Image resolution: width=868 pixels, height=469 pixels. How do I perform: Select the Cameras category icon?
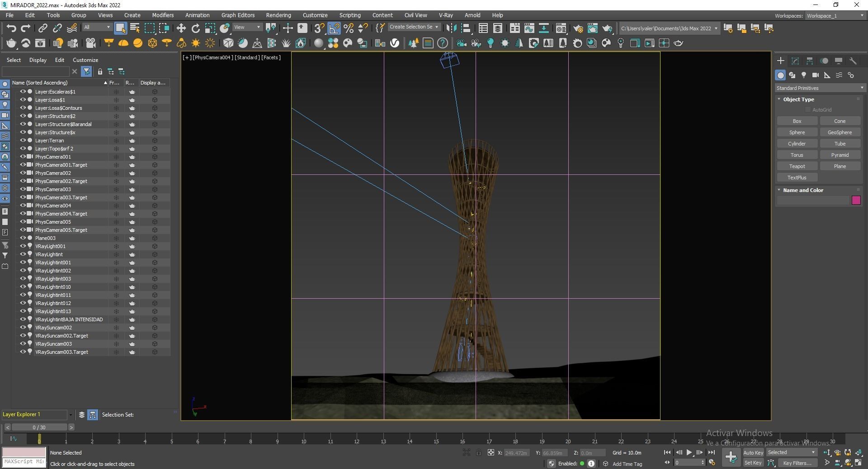tap(816, 75)
